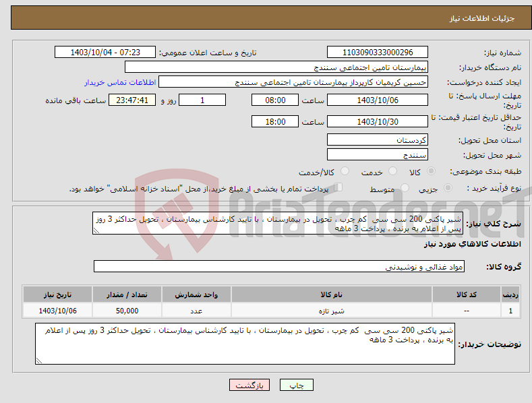
Task: Open the اطلاعات تماس خریدار link
Action: (x=120, y=82)
